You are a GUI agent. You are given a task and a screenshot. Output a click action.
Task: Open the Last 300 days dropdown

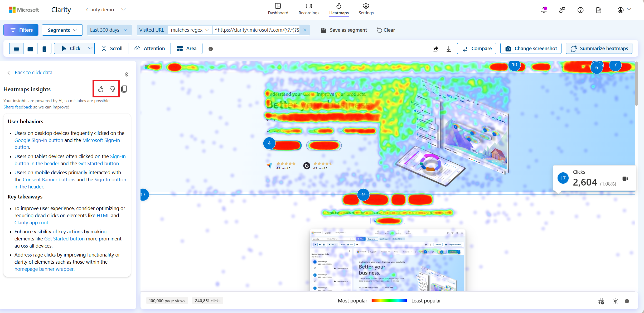point(109,30)
